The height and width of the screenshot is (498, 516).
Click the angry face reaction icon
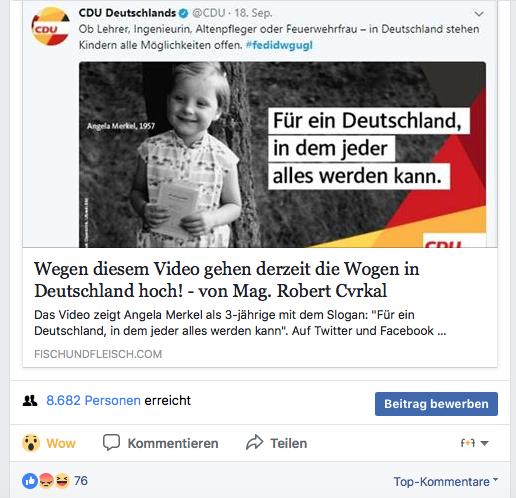pos(46,481)
